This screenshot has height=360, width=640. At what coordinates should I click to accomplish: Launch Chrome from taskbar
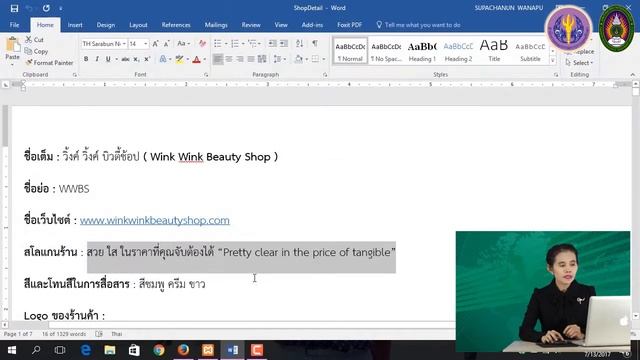(x=159, y=350)
